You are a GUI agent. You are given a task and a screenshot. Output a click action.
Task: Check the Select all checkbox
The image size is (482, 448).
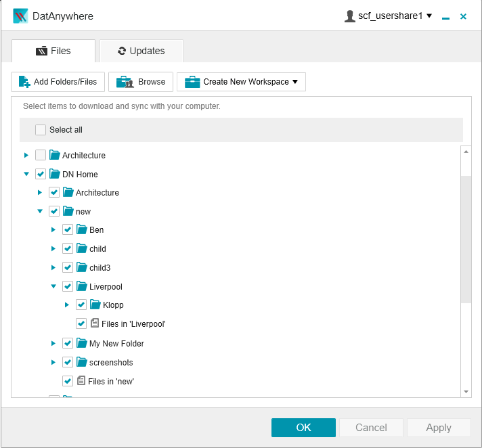click(x=41, y=130)
